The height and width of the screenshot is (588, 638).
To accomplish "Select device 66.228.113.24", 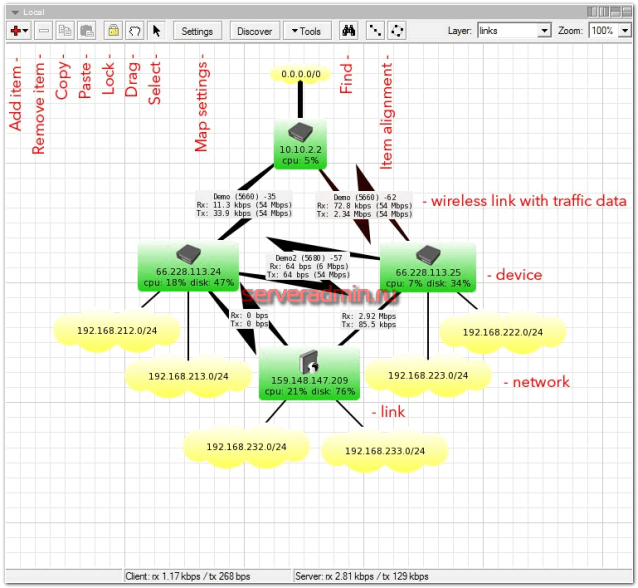I will tap(188, 266).
